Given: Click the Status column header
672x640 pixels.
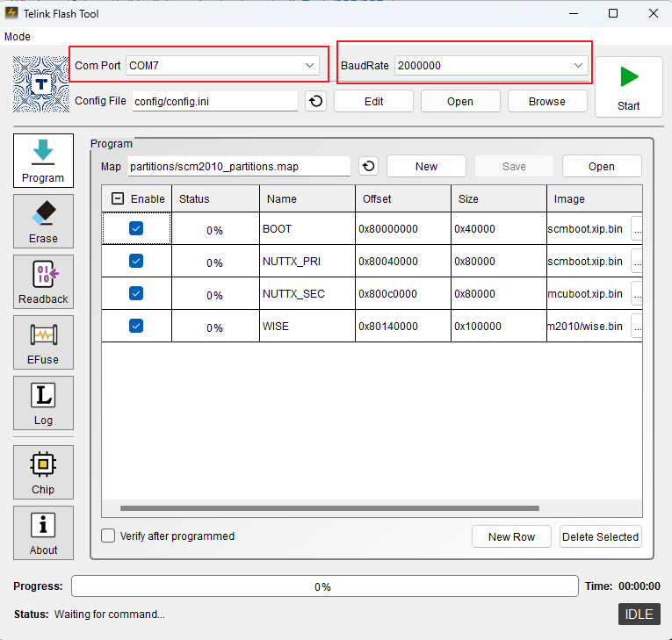Looking at the screenshot, I should coord(215,198).
